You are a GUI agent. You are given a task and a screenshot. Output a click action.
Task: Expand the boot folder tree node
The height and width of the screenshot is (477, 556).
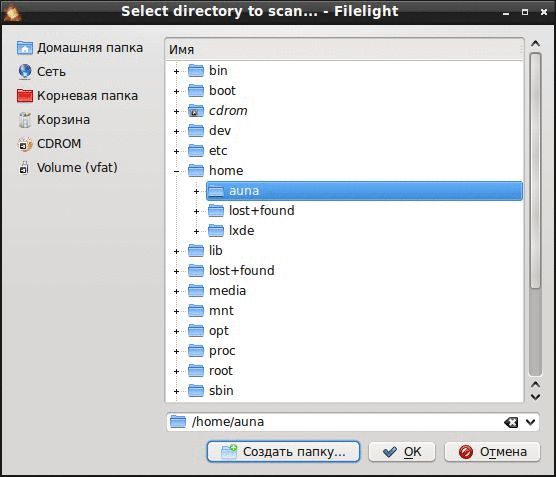tap(176, 91)
